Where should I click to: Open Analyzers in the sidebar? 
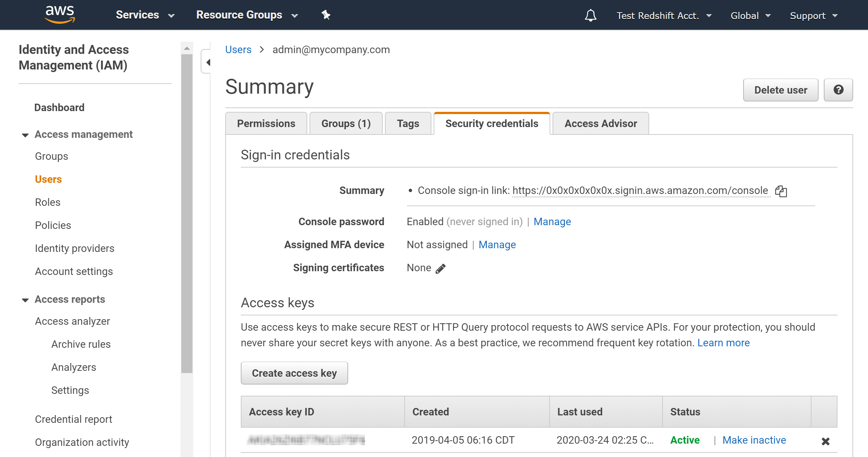point(74,367)
